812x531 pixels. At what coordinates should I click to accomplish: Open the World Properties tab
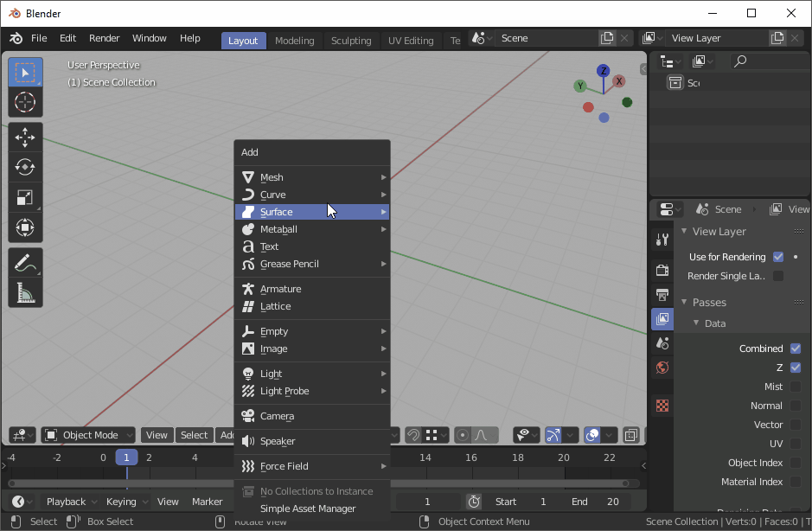click(662, 367)
